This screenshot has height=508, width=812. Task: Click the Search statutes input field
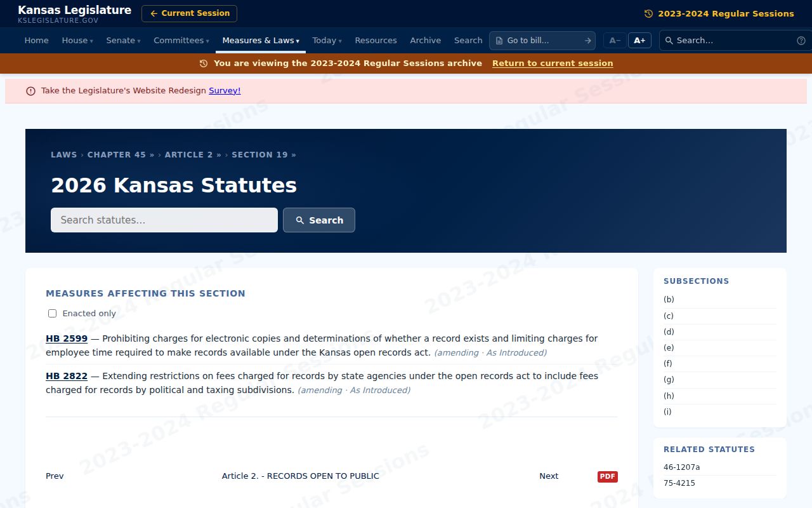click(x=164, y=220)
